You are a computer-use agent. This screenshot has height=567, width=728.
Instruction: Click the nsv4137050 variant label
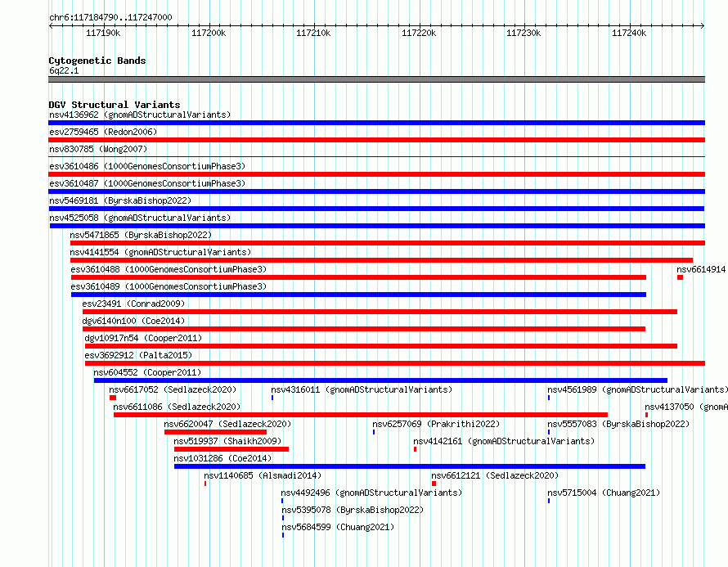point(686,407)
